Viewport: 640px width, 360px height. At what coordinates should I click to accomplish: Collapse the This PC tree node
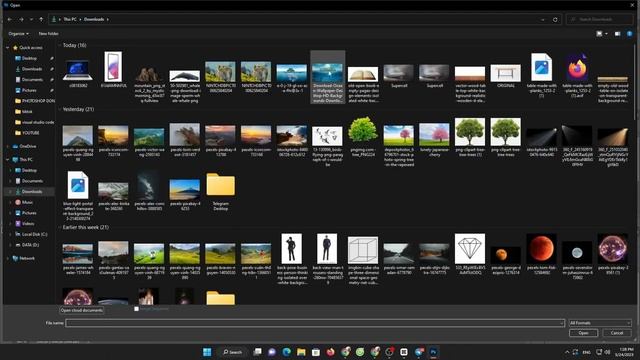[x=8, y=160]
